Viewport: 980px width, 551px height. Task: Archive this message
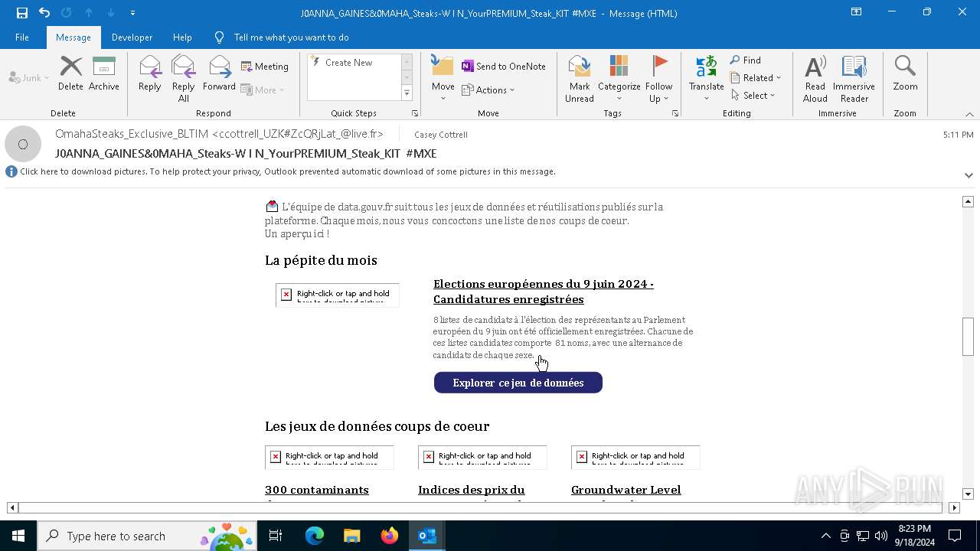tap(104, 73)
